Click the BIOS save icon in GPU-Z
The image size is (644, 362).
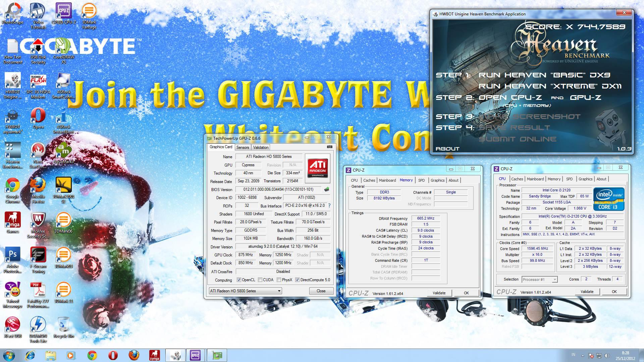point(326,189)
